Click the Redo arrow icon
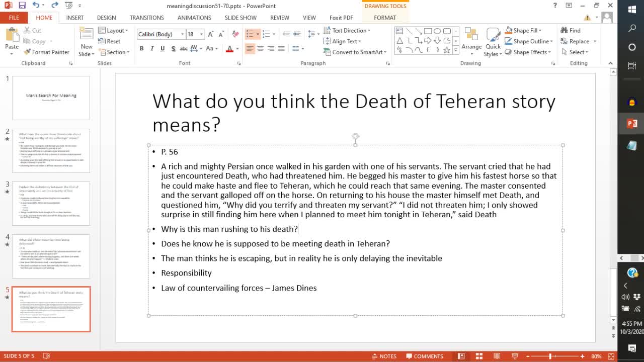 coord(54,6)
